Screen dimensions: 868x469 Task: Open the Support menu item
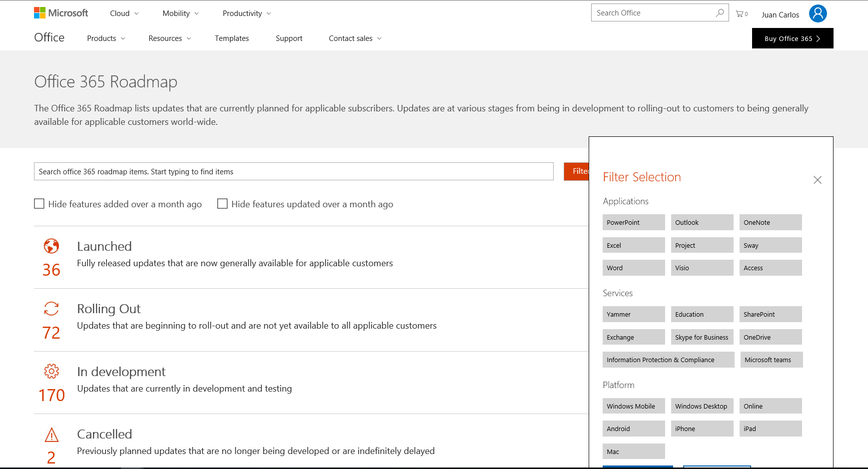pyautogui.click(x=289, y=38)
